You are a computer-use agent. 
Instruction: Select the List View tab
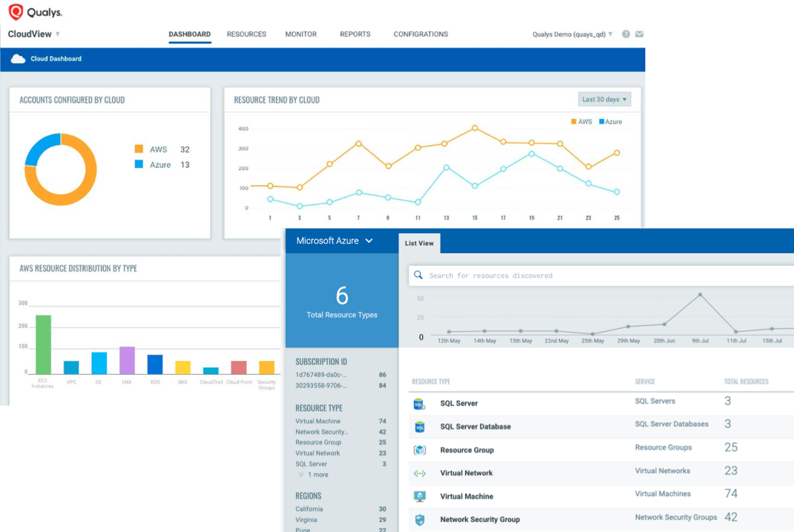click(x=419, y=243)
